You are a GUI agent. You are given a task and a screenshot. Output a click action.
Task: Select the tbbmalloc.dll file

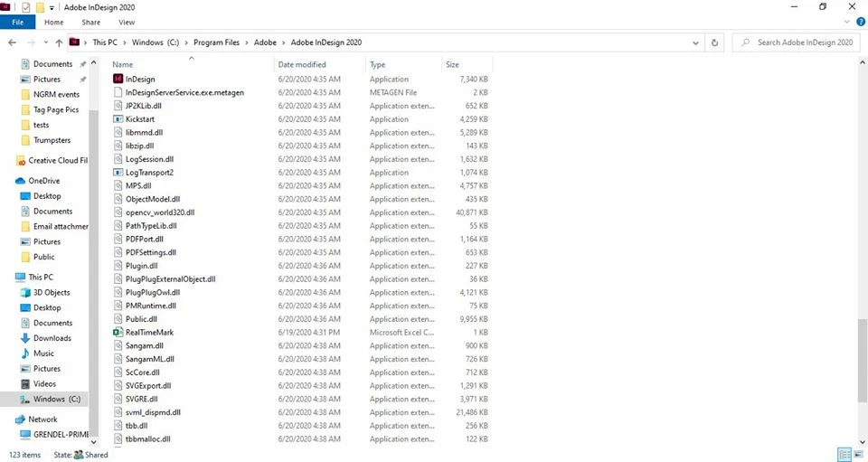[x=147, y=438]
